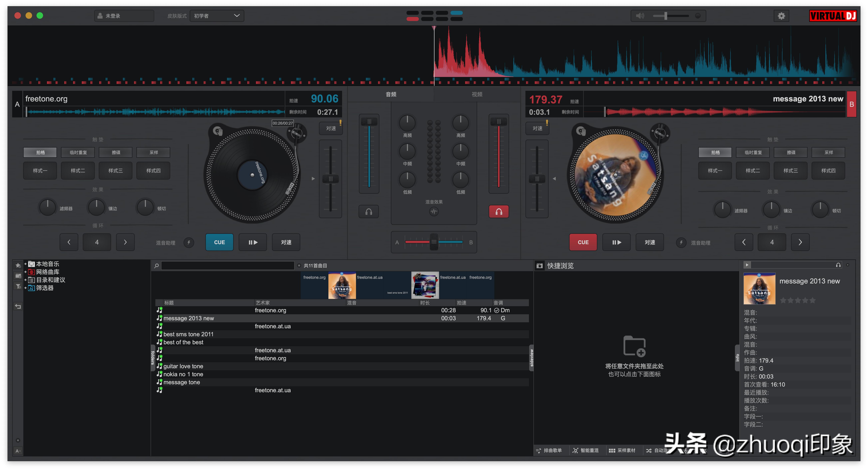Toggle deck A 临时重复 pad mode
Viewport: 868px width, 470px height.
(x=78, y=152)
